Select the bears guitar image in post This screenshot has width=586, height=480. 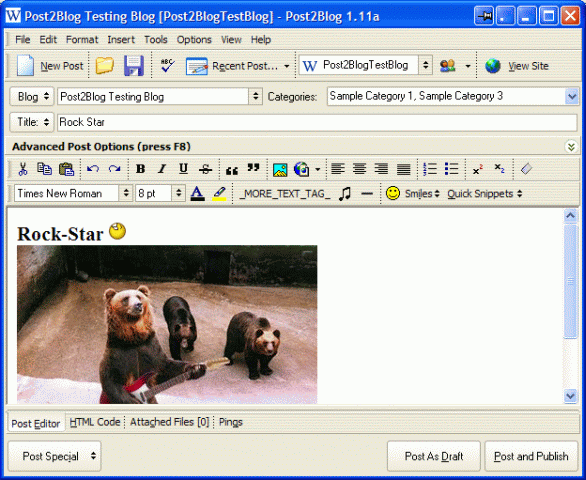[x=167, y=324]
